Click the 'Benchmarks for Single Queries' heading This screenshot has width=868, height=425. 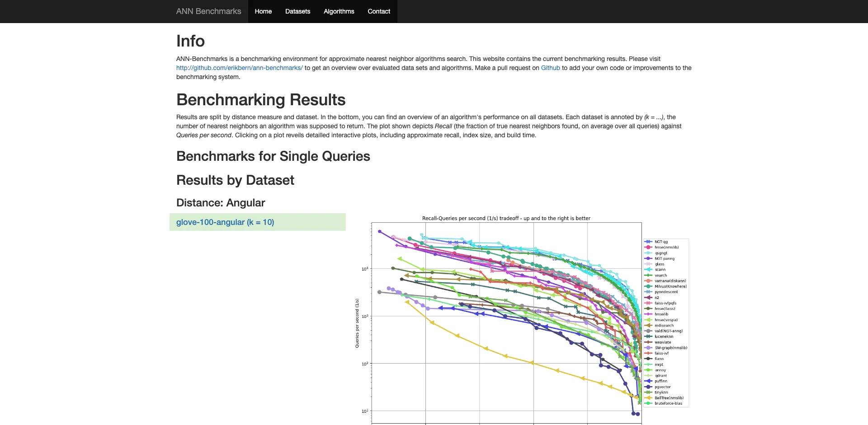273,156
